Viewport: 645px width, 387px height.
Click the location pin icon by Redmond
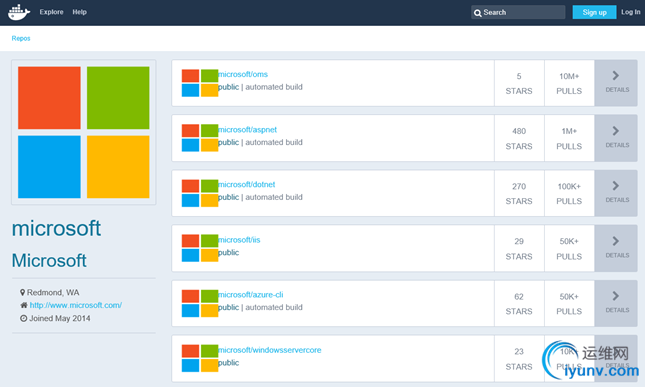click(22, 292)
